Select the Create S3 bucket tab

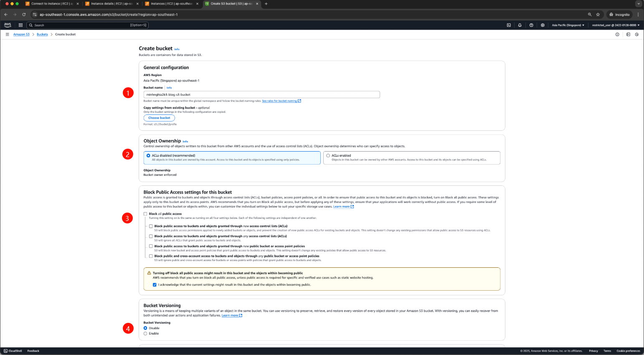tap(231, 4)
